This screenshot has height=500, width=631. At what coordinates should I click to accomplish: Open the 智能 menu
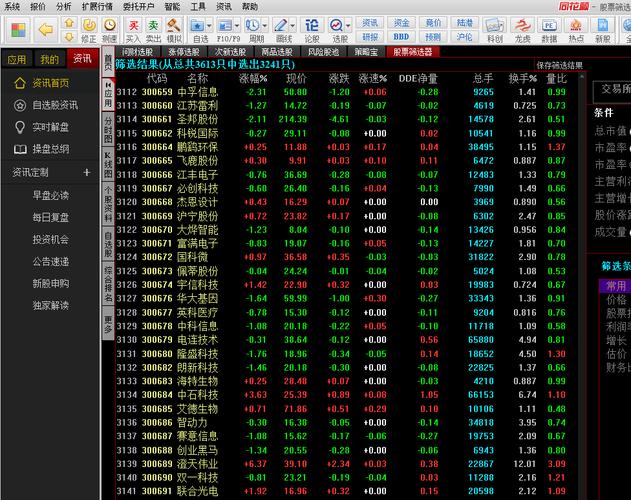pyautogui.click(x=172, y=6)
